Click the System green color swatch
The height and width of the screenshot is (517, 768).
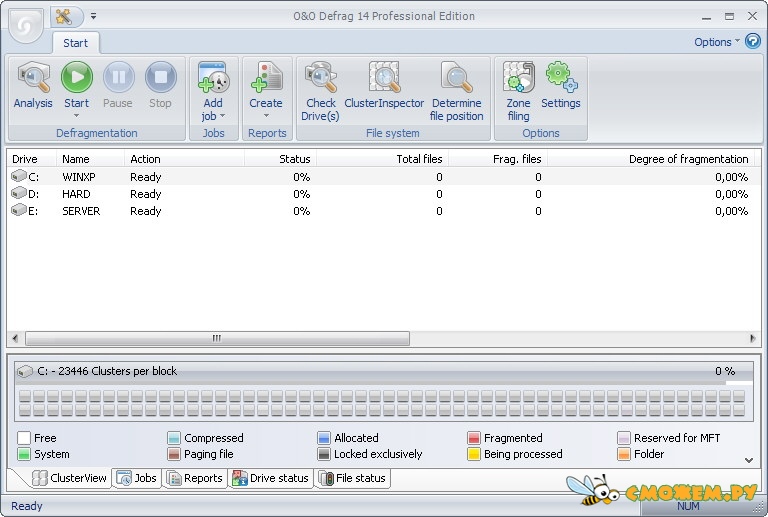24,454
